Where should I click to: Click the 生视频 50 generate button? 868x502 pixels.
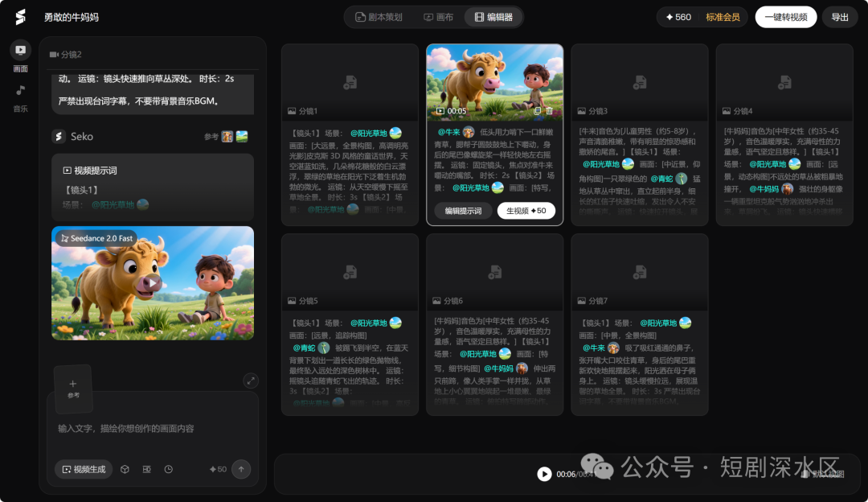[526, 211]
